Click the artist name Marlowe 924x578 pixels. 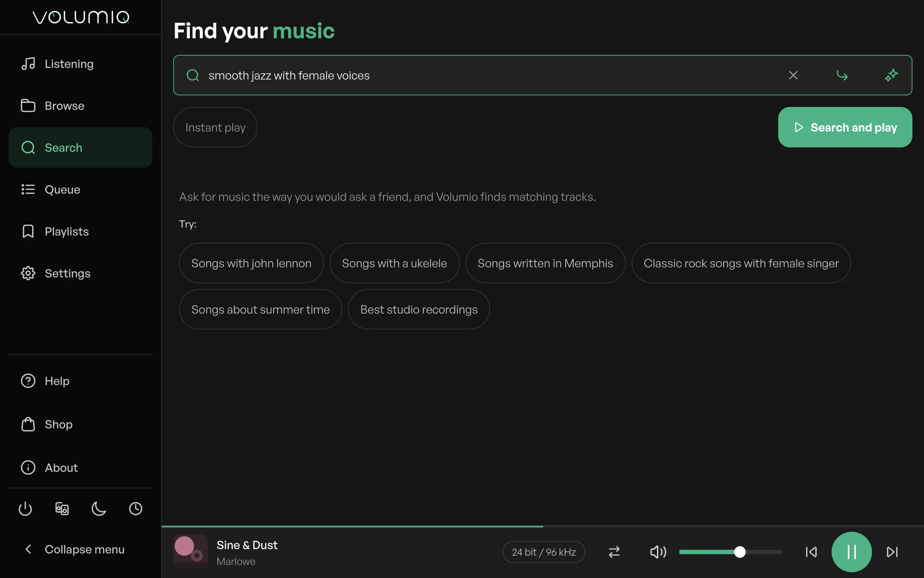(236, 561)
